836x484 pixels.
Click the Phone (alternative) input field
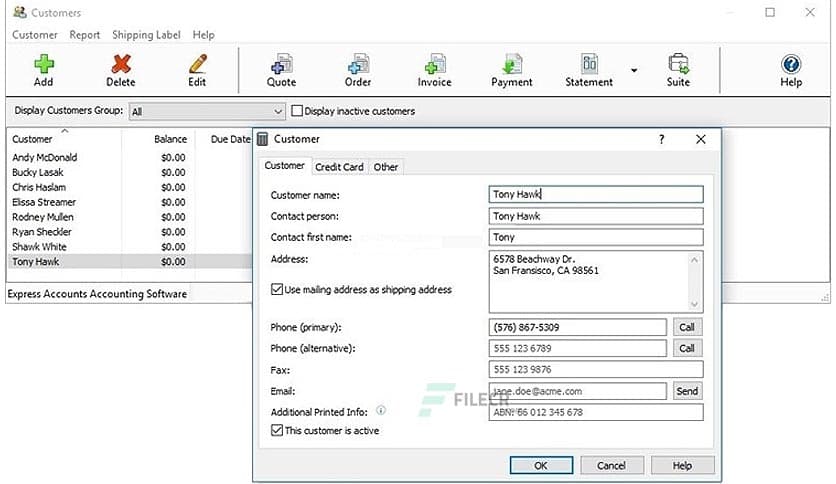[577, 348]
